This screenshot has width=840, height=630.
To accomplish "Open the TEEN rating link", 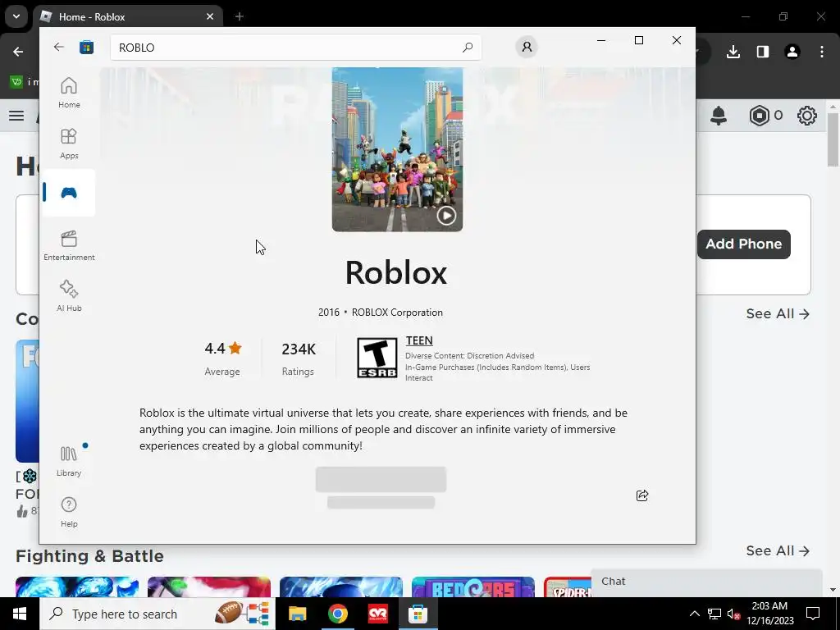I will click(419, 340).
